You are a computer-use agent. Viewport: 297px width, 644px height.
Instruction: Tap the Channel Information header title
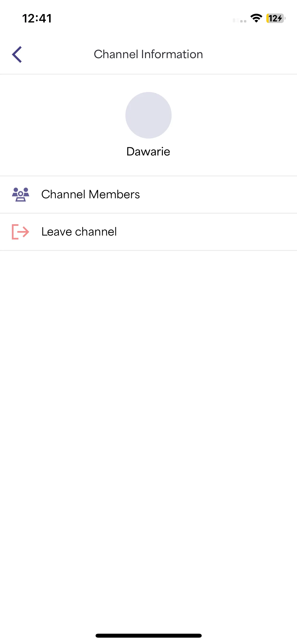(x=148, y=54)
